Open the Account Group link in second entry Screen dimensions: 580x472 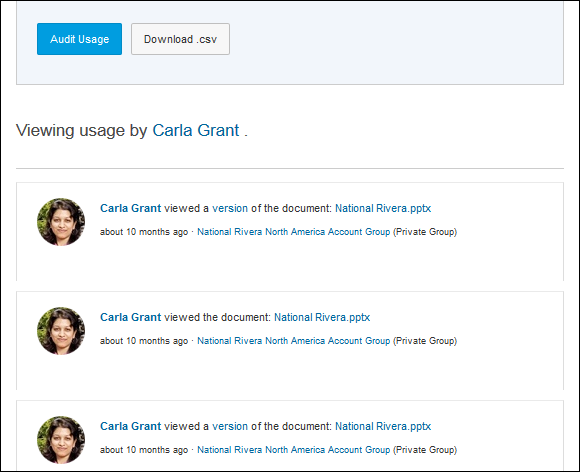coord(294,341)
